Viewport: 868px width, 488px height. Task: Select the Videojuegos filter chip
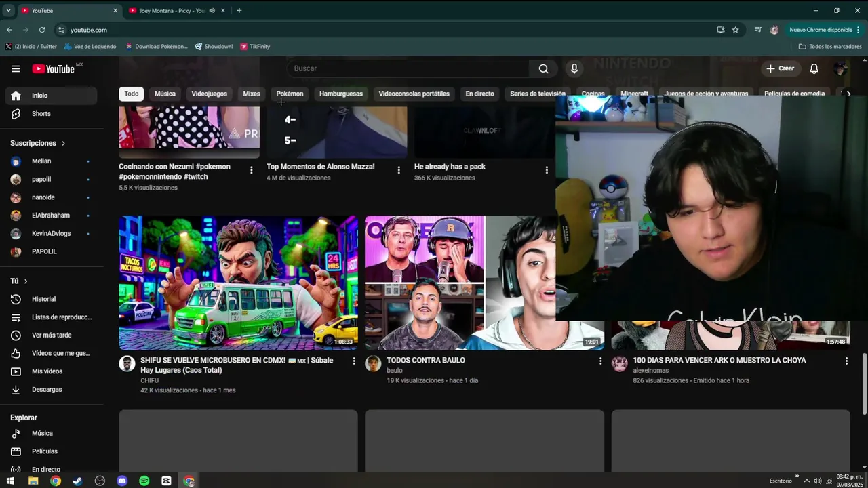(209, 94)
